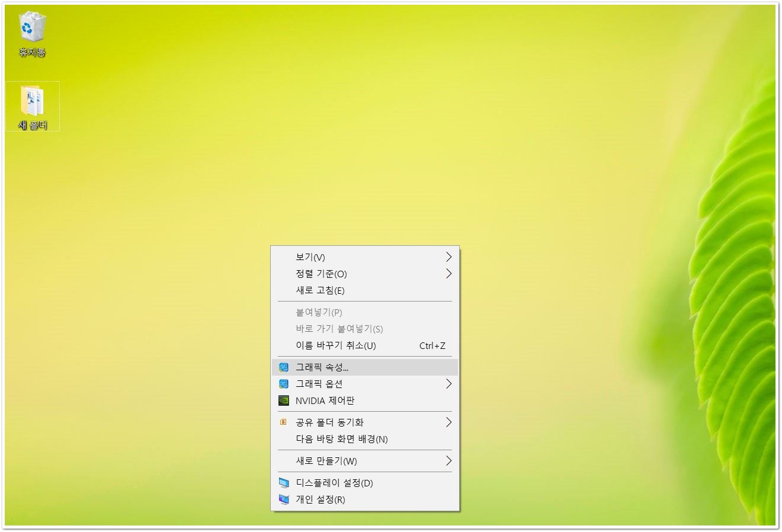
Task: Expand the 새로 만들기(W) submenu arrow
Action: (x=448, y=461)
